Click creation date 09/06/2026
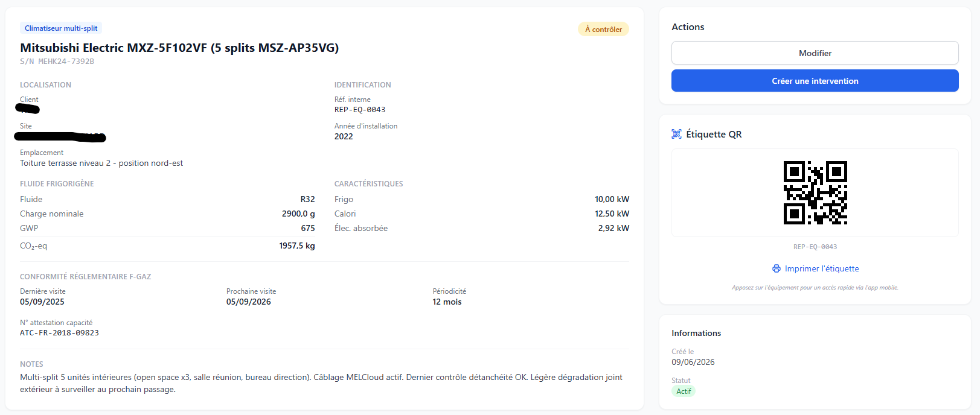This screenshot has height=415, width=980. 693,362
